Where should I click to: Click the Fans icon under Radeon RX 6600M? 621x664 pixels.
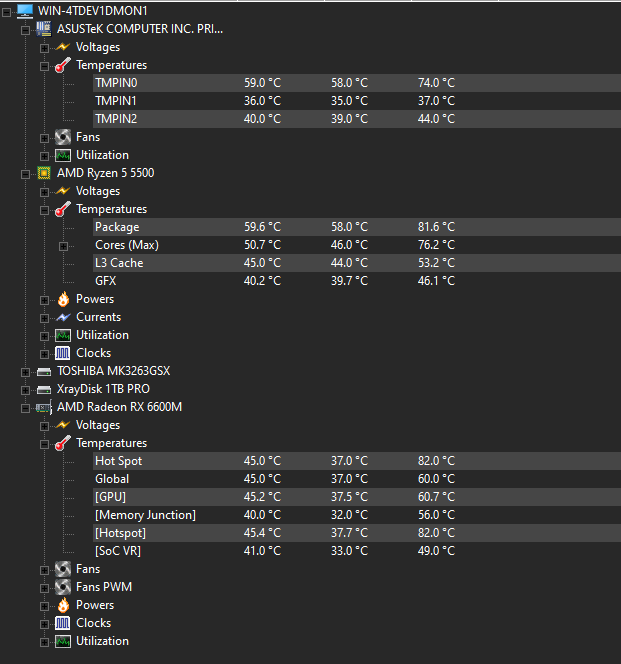point(63,569)
